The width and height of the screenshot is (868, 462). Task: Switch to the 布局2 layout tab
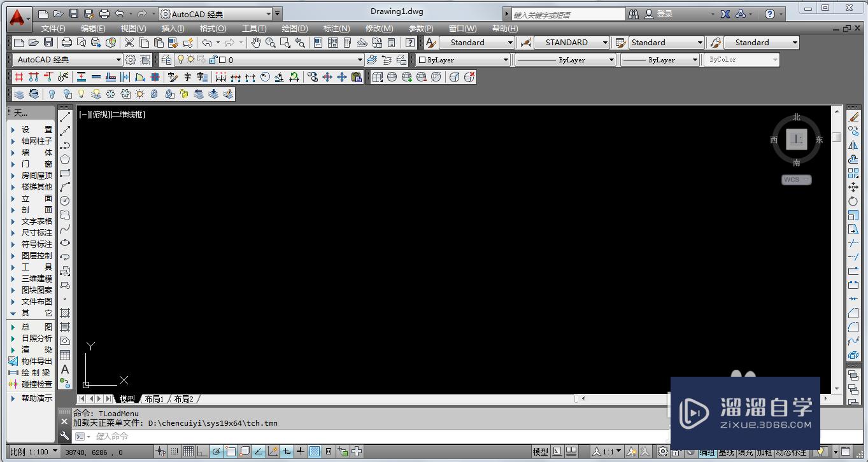click(184, 399)
